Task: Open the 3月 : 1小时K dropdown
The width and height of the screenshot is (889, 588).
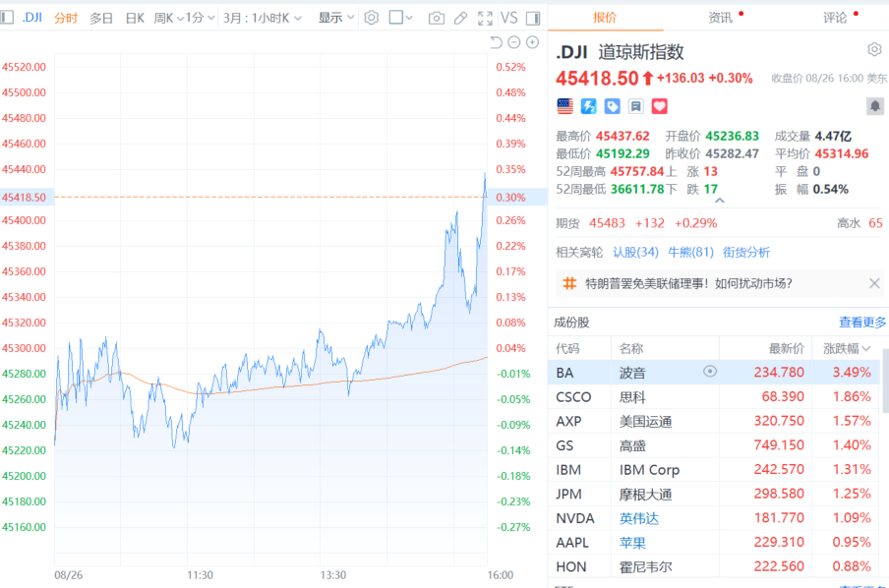Action: [262, 18]
